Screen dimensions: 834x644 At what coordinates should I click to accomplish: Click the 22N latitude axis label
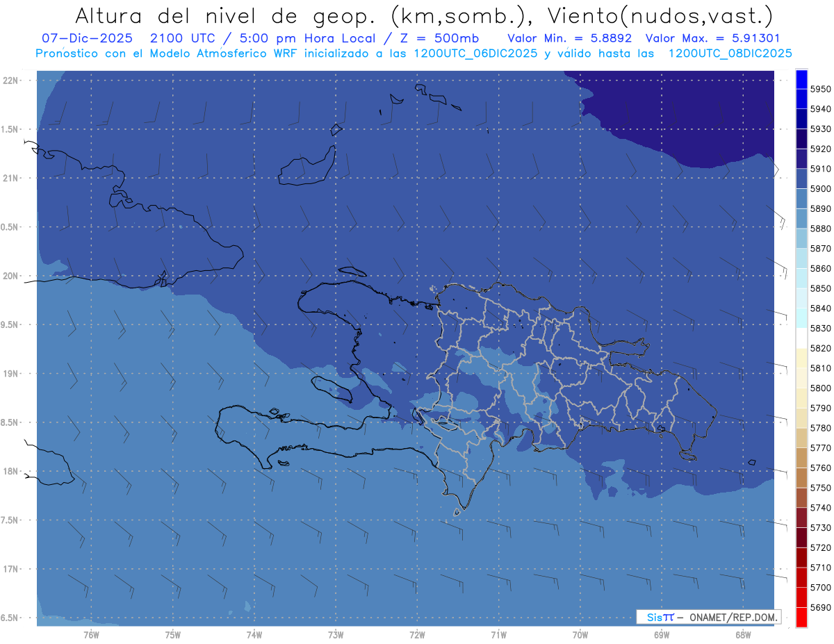click(10, 81)
